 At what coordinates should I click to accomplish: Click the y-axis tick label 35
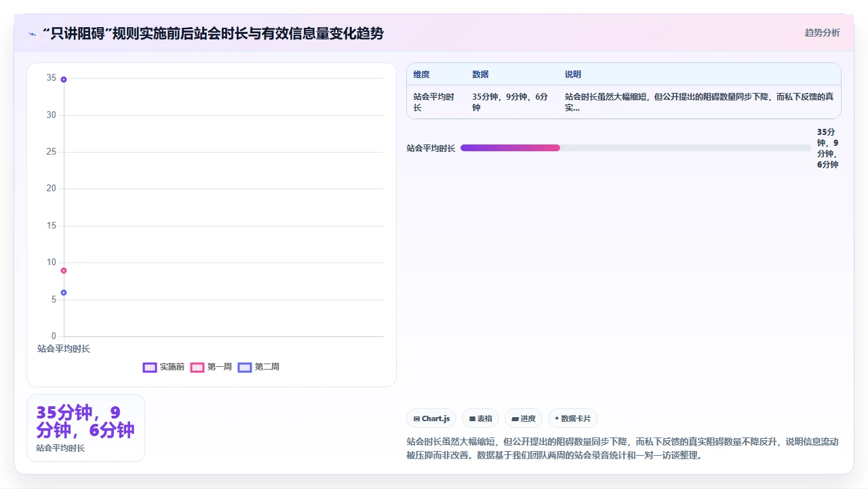pyautogui.click(x=52, y=78)
